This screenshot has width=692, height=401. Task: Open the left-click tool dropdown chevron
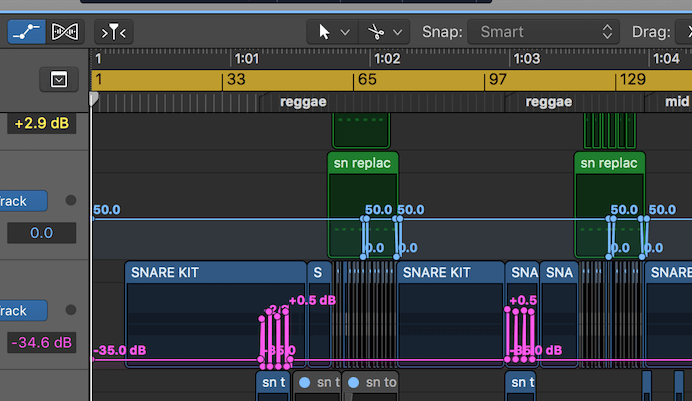346,32
